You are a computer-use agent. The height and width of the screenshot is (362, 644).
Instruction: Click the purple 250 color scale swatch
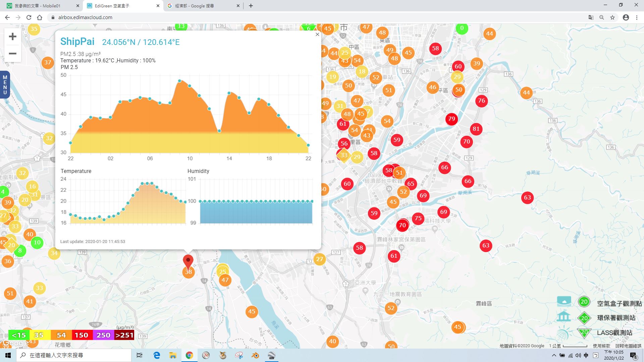tap(103, 335)
